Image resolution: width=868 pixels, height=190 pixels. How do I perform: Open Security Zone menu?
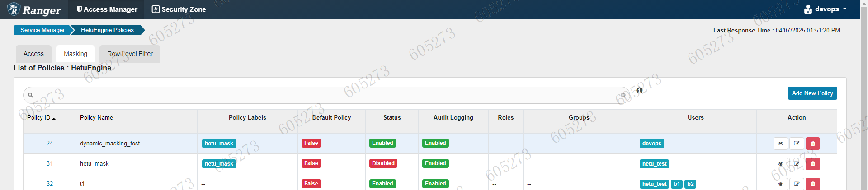179,9
